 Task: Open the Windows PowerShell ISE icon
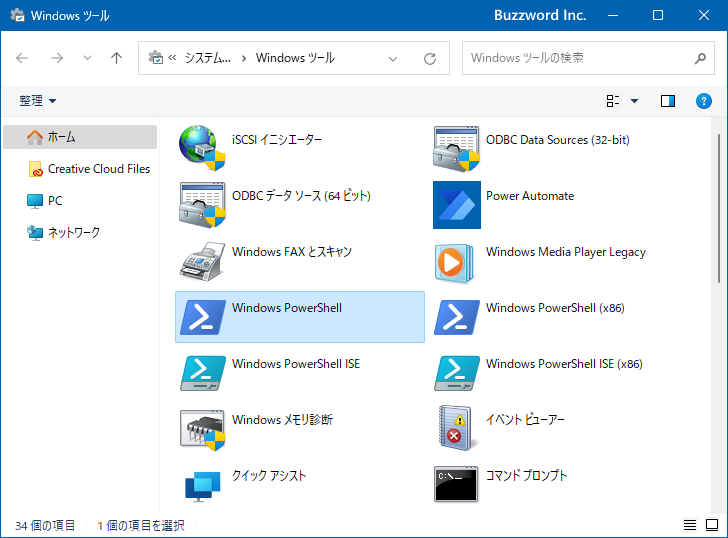[202, 373]
